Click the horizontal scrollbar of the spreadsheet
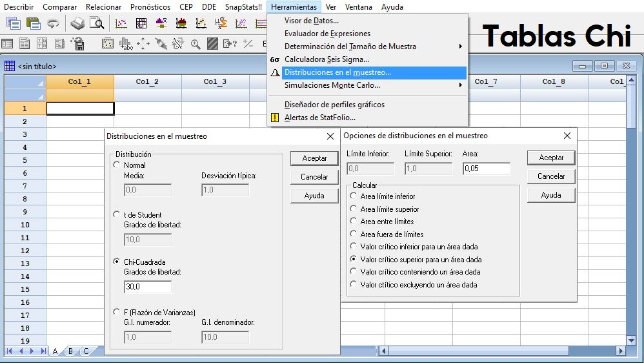The height and width of the screenshot is (363, 644). 497,351
